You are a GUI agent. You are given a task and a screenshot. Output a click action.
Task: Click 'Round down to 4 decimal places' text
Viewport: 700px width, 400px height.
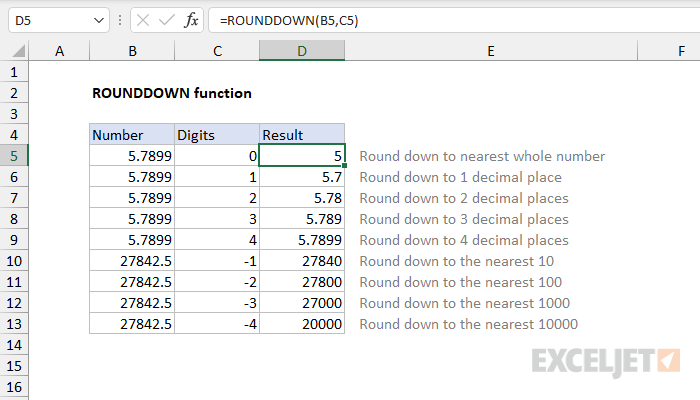pos(464,240)
